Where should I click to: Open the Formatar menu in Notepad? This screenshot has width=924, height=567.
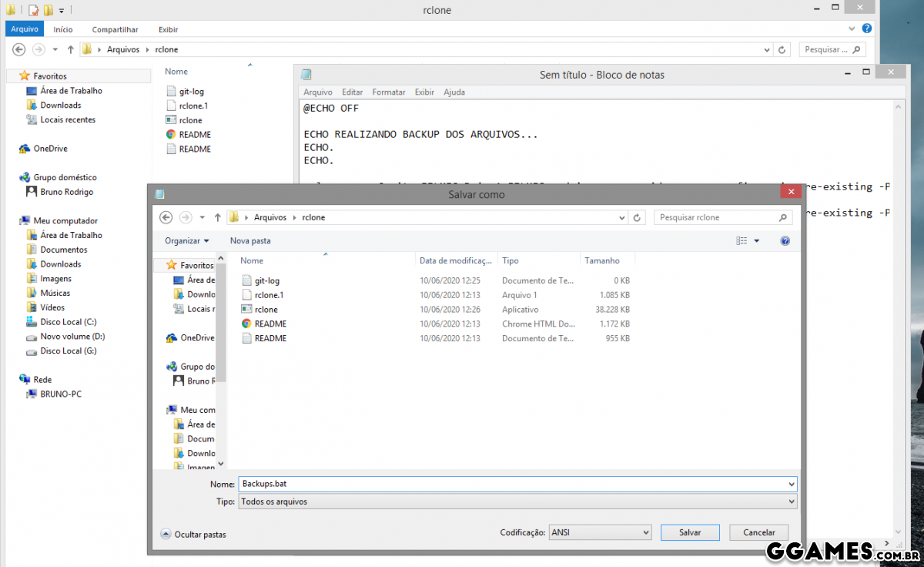click(x=388, y=92)
